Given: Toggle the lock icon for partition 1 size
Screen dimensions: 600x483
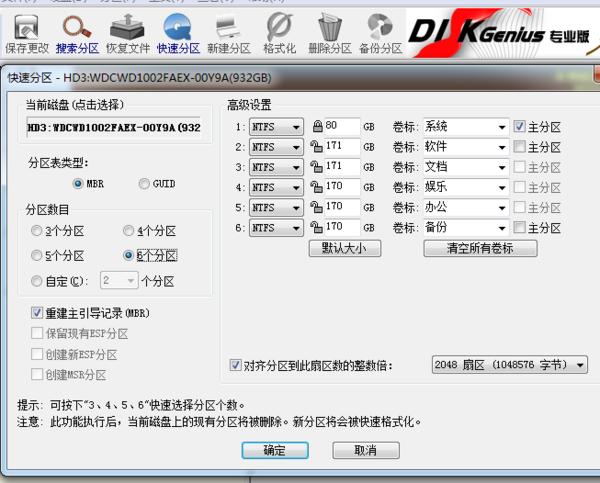Looking at the screenshot, I should 317,127.
